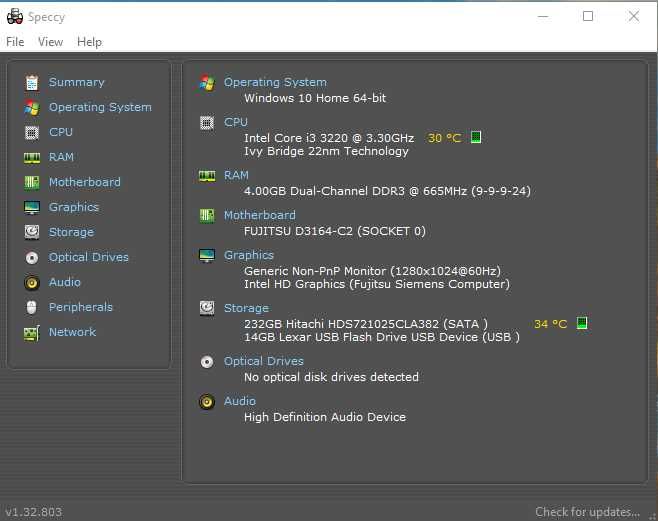The image size is (658, 521).
Task: Open the Help menu
Action: (89, 42)
